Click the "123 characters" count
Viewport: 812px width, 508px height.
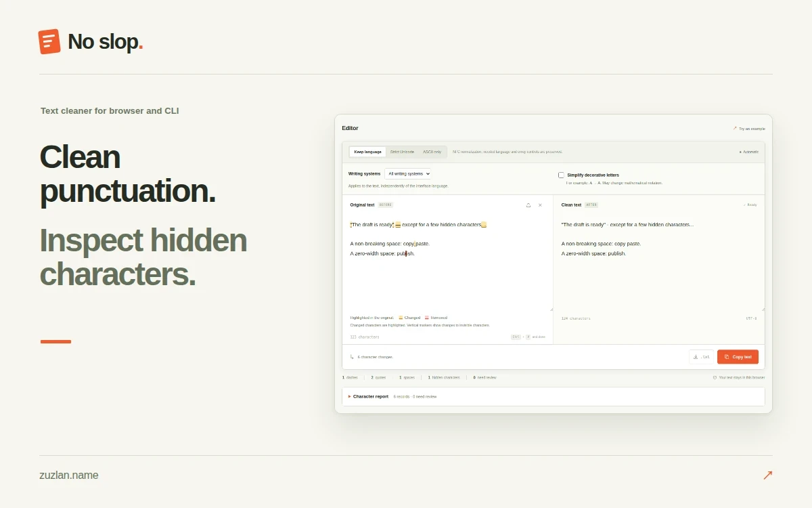365,337
